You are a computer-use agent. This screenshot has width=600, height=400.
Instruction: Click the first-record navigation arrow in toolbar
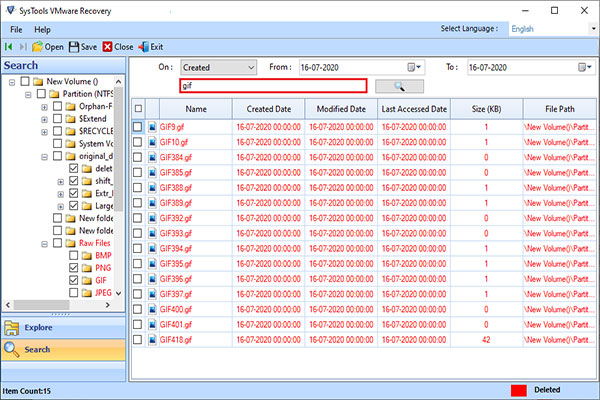9,47
